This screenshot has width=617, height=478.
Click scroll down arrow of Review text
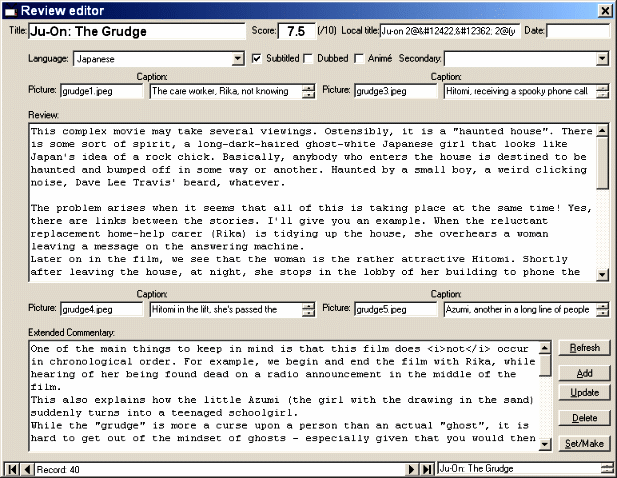602,275
